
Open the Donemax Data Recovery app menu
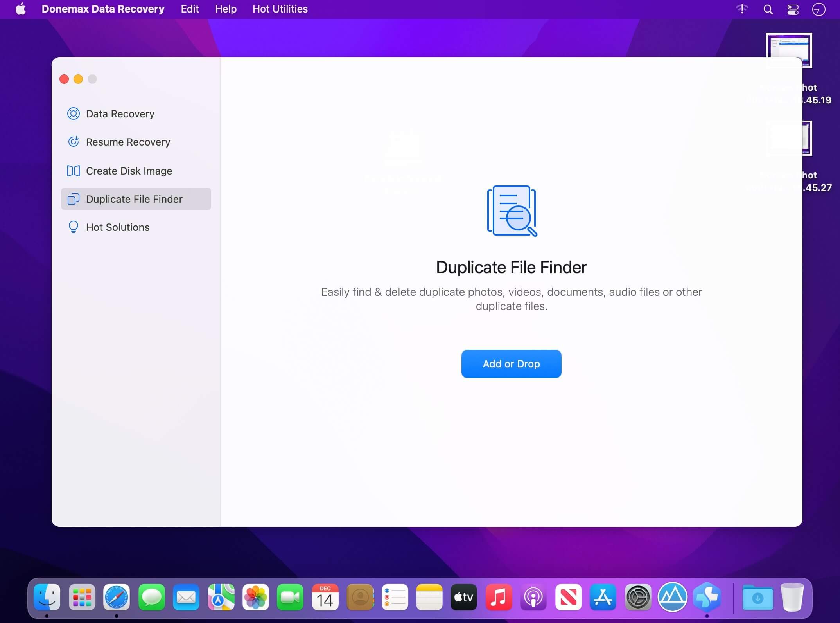tap(103, 9)
